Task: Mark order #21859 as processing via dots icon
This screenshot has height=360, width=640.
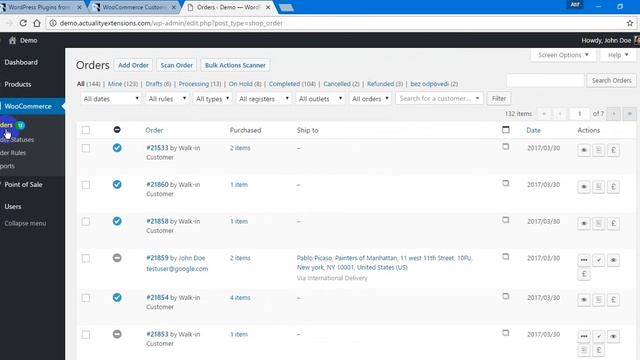Action: coord(584,260)
